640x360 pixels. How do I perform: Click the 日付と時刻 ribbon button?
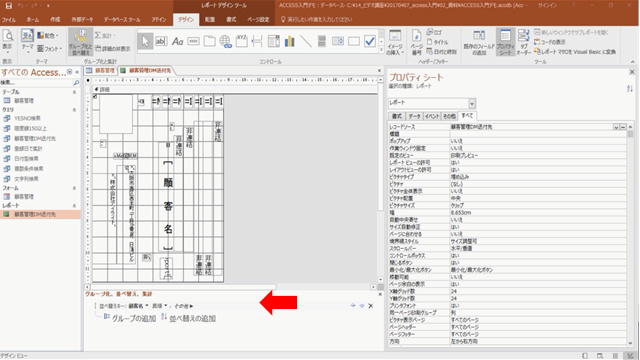(x=442, y=52)
